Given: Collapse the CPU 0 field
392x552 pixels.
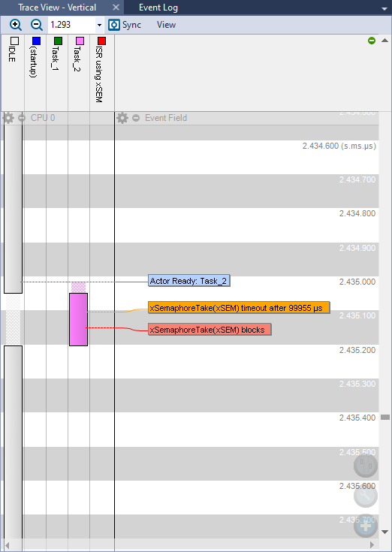Looking at the screenshot, I should (22, 118).
